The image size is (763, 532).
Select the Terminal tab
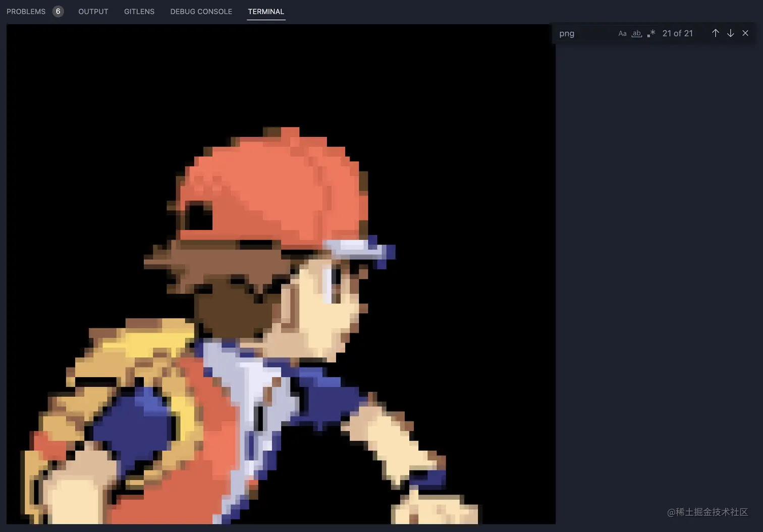[x=266, y=11]
